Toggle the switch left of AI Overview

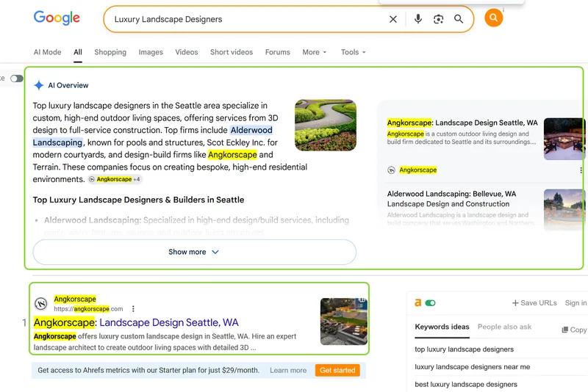pos(16,79)
